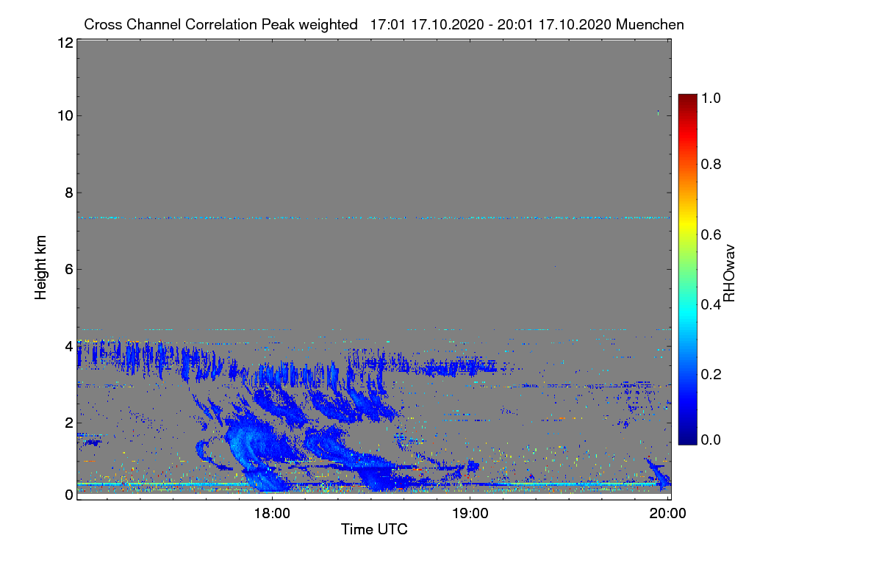The width and height of the screenshot is (882, 588).
Task: Click the height tick label '10'
Action: pos(65,115)
